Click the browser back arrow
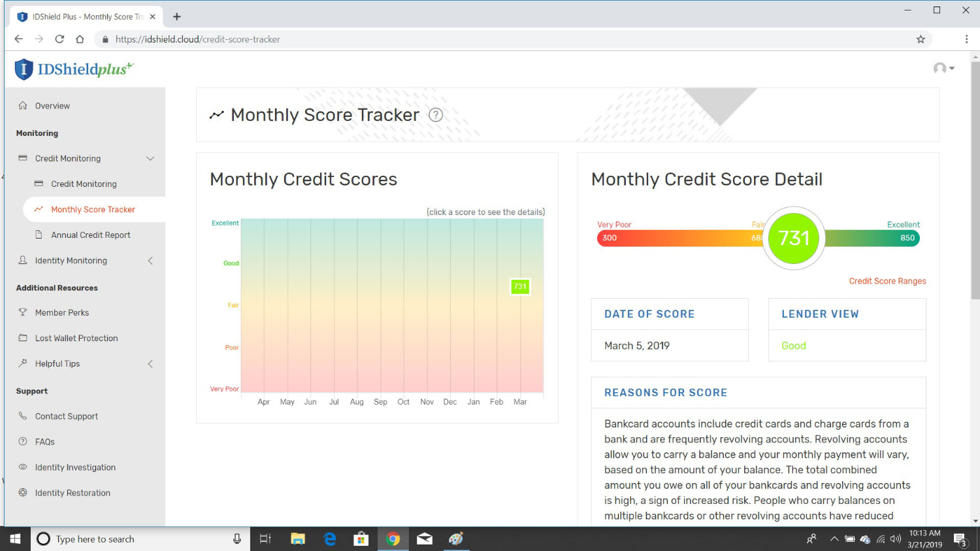 coord(18,39)
